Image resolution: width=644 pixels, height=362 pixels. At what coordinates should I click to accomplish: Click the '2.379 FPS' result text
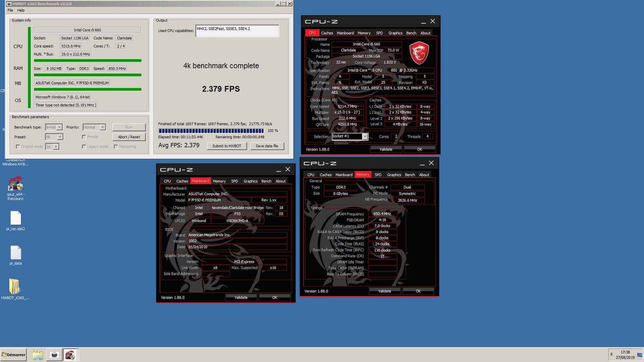(x=221, y=89)
